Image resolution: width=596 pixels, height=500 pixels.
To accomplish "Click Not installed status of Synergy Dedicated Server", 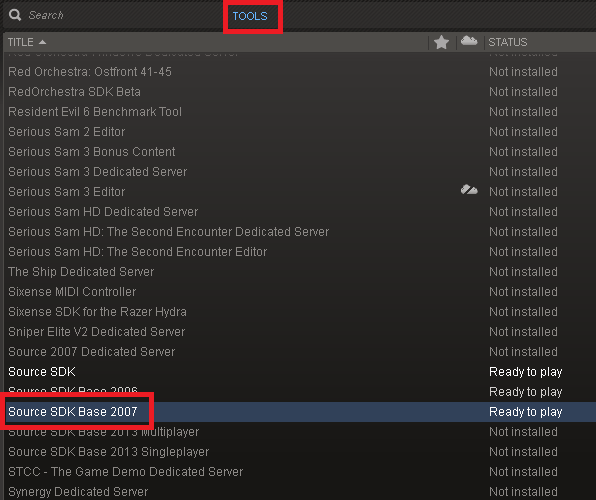I will [523, 492].
